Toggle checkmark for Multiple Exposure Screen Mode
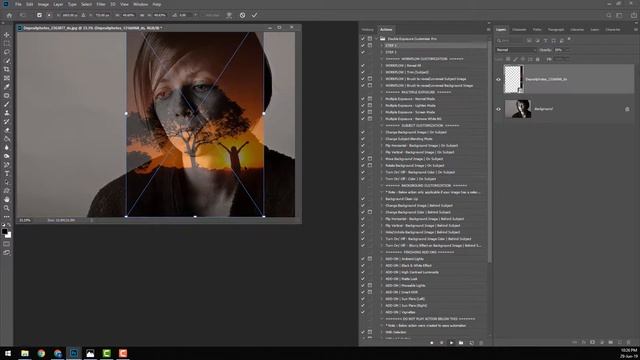Image resolution: width=640 pixels, height=360 pixels. [363, 112]
